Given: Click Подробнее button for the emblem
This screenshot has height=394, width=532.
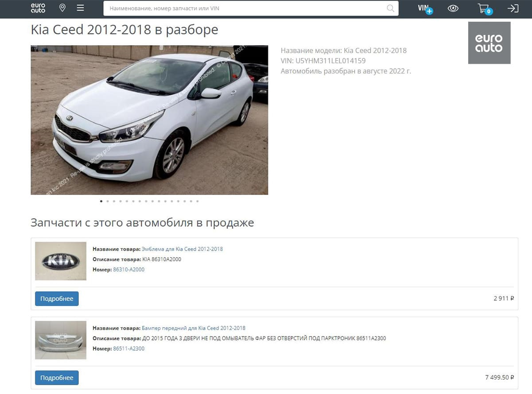Looking at the screenshot, I should [57, 299].
